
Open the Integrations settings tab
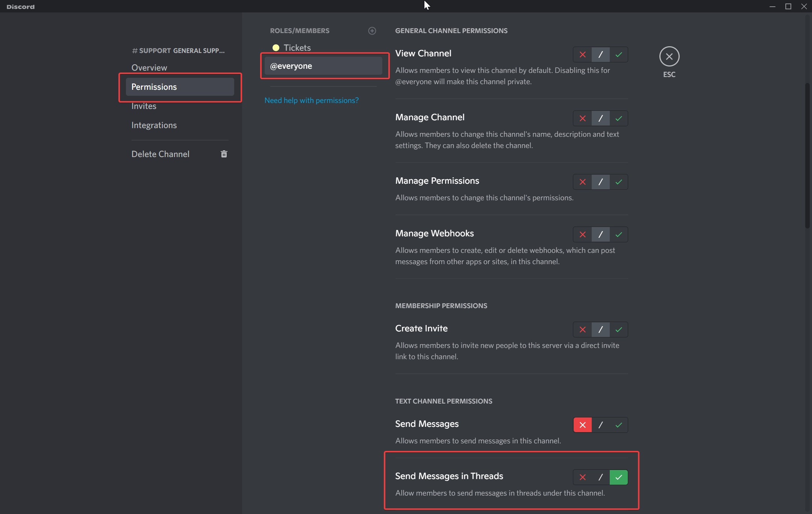pos(154,125)
